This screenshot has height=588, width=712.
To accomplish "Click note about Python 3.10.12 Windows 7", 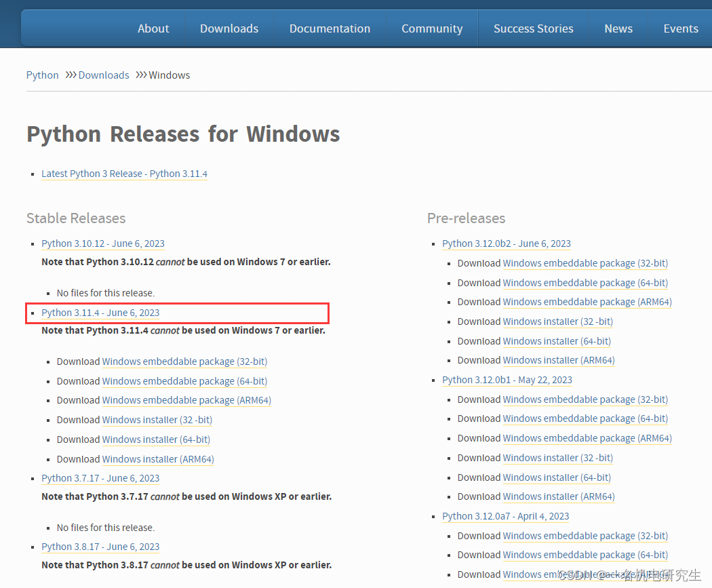I will 186,262.
